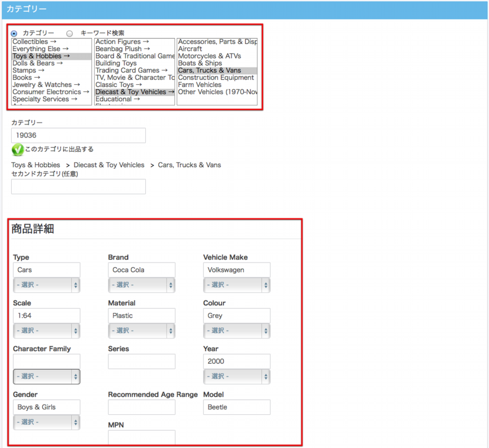489x448 pixels.
Task: Click the セカンドカテゴリ input field
Action: pos(78,187)
